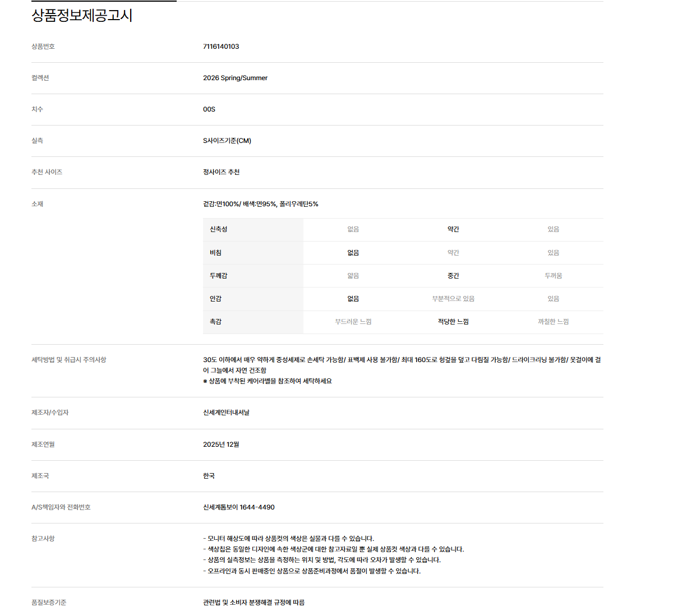
Task: Click the note starting '오프라인과 동시 판매중인'
Action: pos(312,571)
